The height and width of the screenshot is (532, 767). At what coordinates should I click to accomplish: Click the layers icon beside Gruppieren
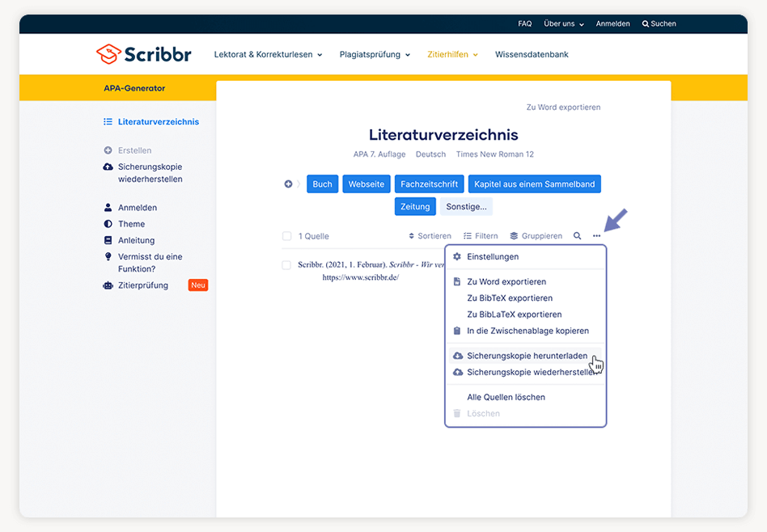(x=514, y=236)
